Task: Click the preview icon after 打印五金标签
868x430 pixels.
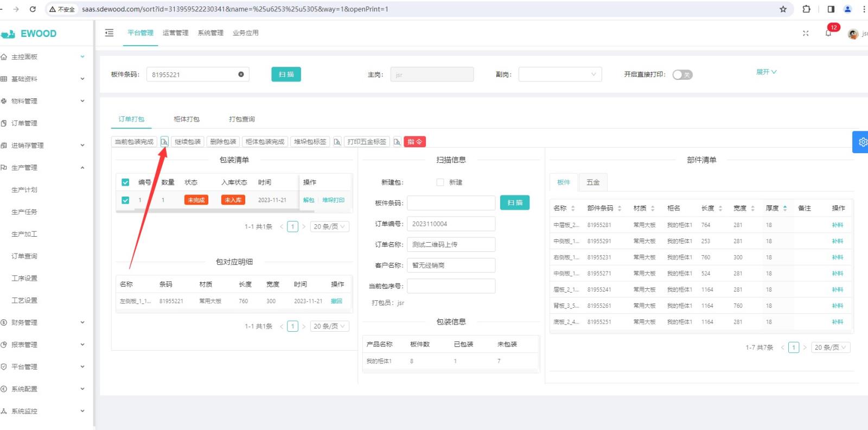Action: pos(397,142)
